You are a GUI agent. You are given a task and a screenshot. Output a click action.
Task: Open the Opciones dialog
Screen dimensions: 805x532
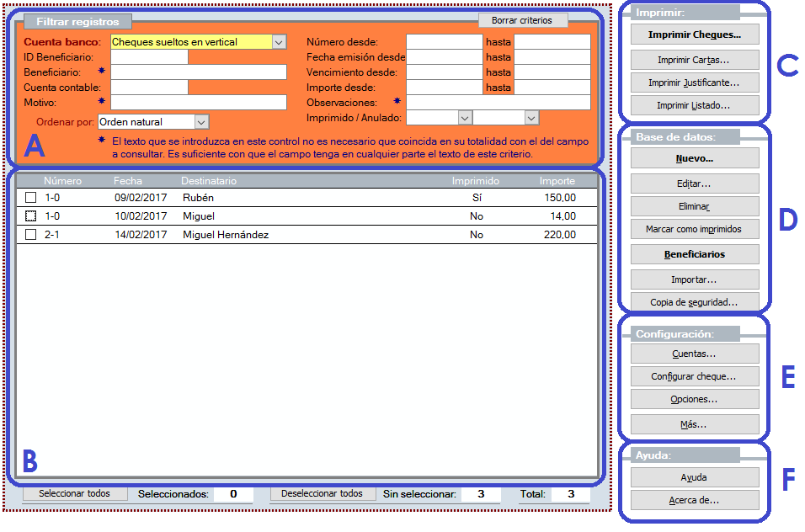694,399
